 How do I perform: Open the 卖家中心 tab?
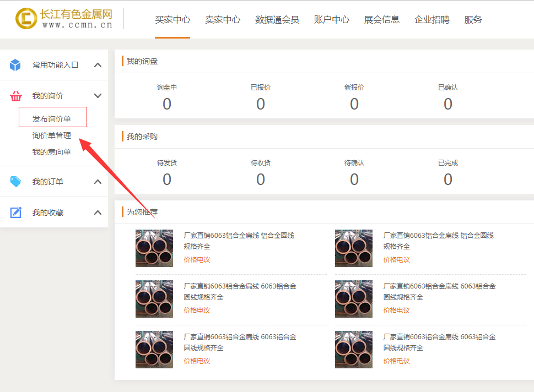223,20
